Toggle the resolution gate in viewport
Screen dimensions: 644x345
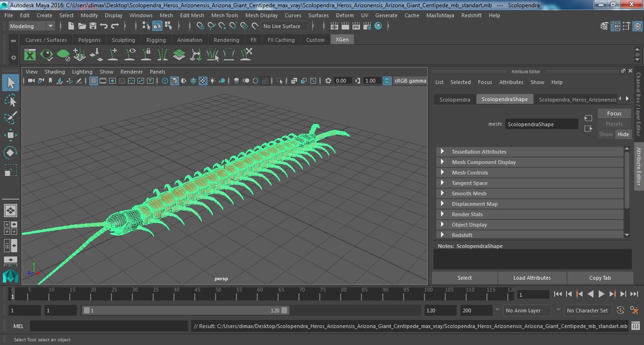tap(112, 81)
